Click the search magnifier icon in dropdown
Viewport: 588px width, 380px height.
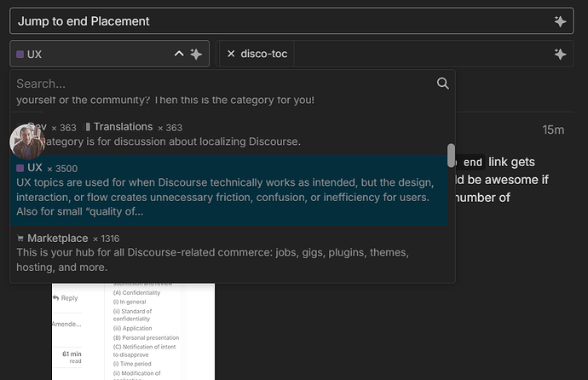(x=442, y=83)
